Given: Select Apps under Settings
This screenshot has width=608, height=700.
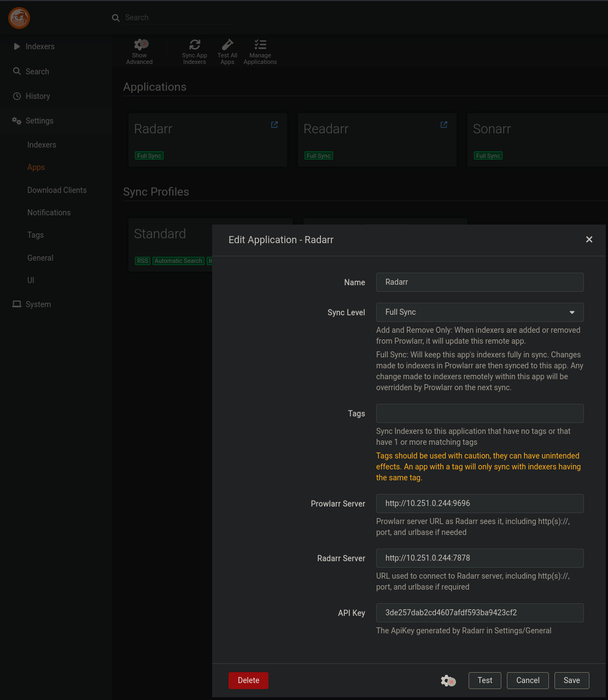Looking at the screenshot, I should point(36,167).
